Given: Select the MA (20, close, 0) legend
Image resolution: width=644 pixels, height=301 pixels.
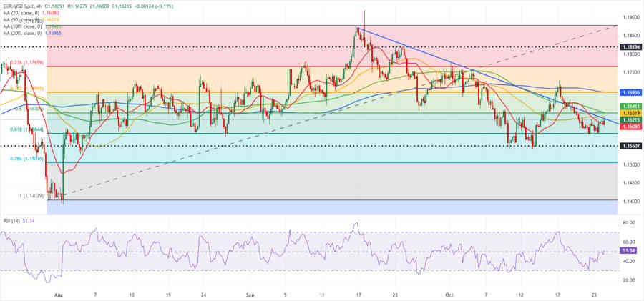Looking at the screenshot, I should tap(21, 12).
